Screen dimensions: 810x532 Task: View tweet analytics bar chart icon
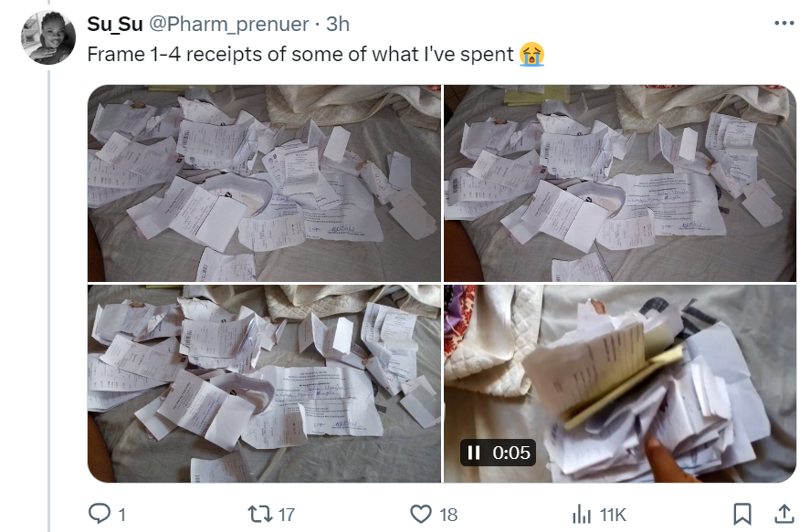pos(582,514)
